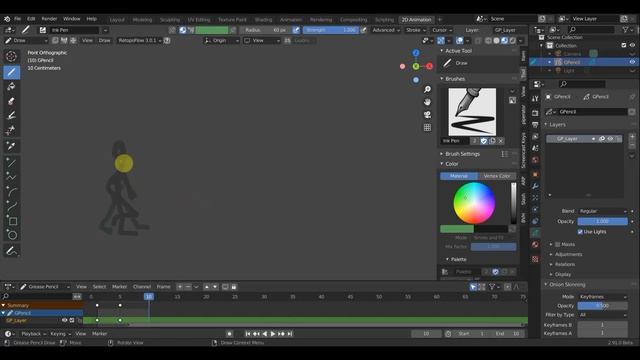Toggle the camera view icon
640x360 pixels.
(x=427, y=115)
